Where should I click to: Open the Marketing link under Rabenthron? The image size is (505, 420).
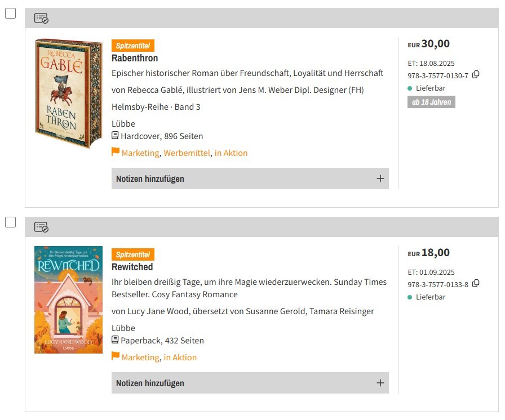point(140,153)
